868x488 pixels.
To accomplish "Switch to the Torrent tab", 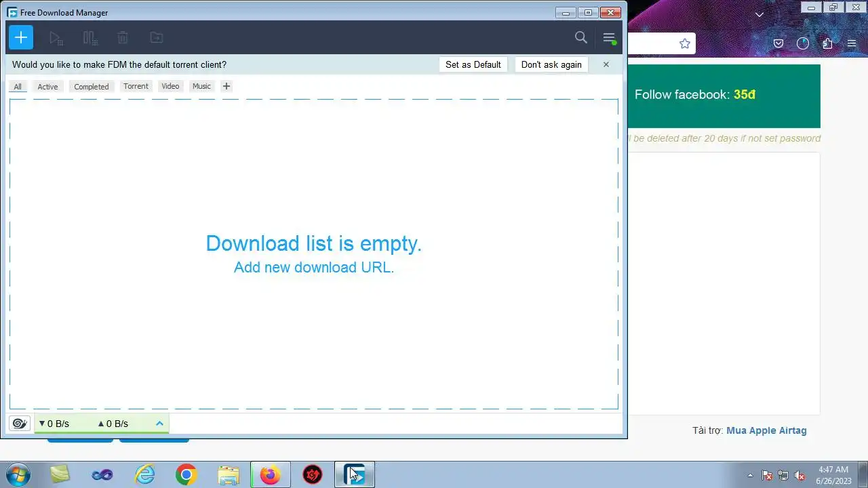I will [136, 86].
